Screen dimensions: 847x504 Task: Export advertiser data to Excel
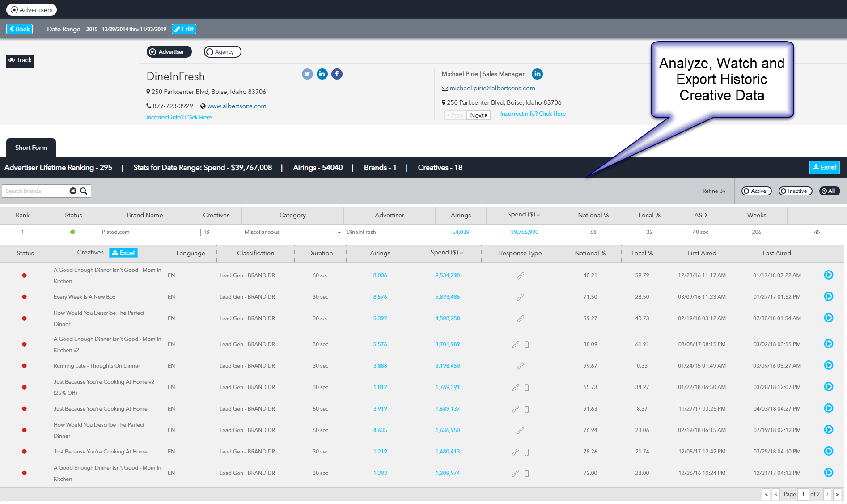[824, 167]
